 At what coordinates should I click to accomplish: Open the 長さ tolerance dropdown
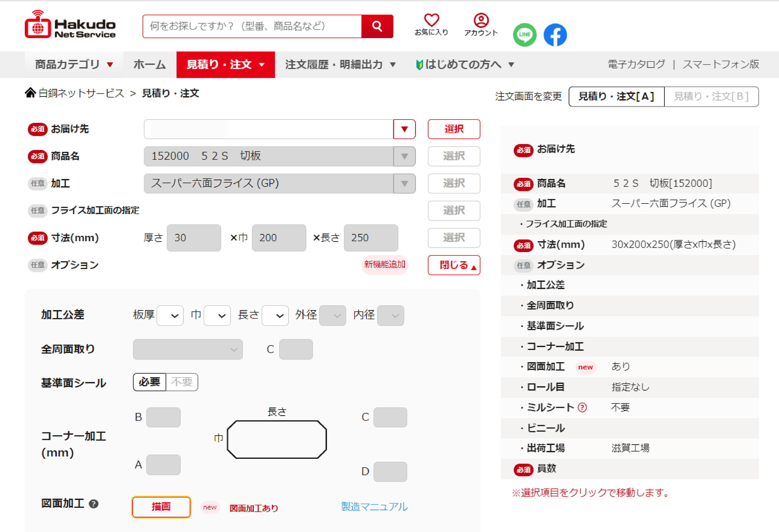(x=275, y=315)
